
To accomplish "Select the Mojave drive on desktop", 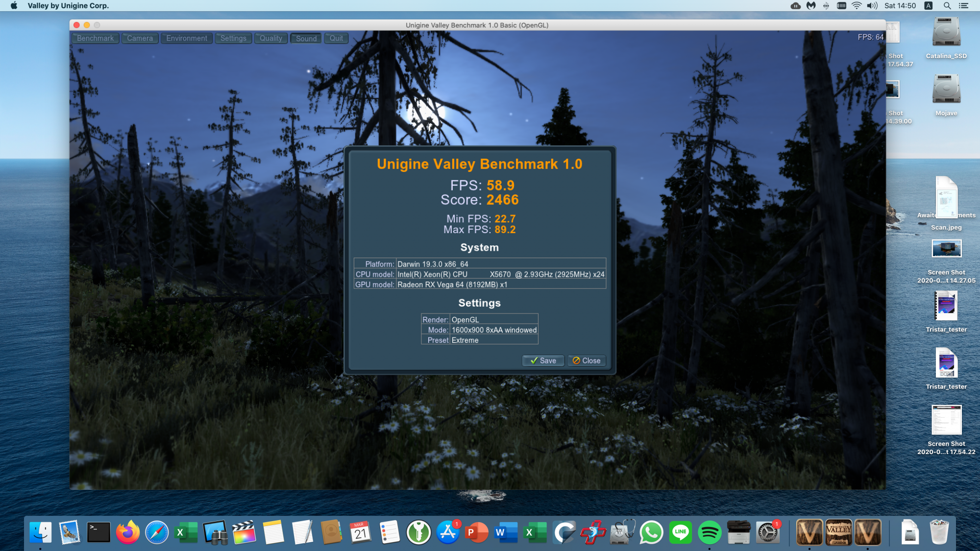I will pos(946,95).
